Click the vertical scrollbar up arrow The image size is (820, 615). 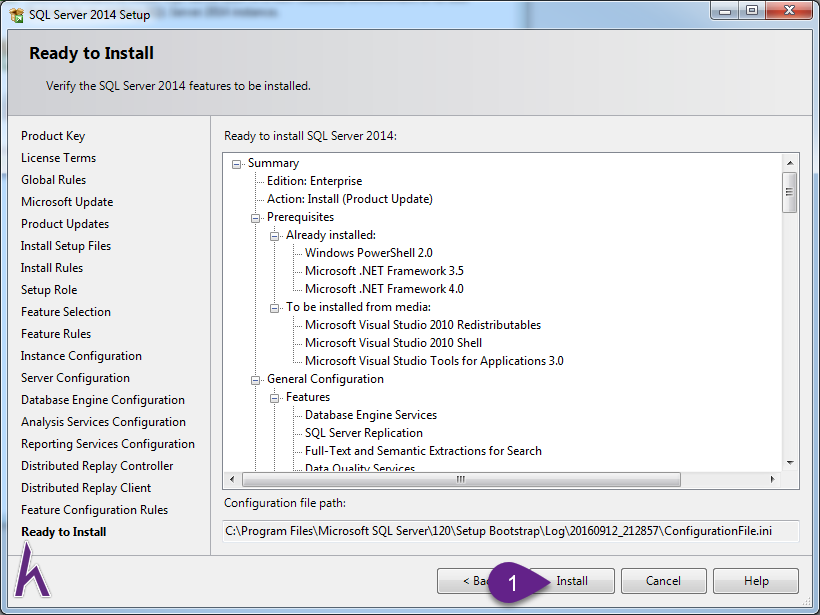(790, 163)
